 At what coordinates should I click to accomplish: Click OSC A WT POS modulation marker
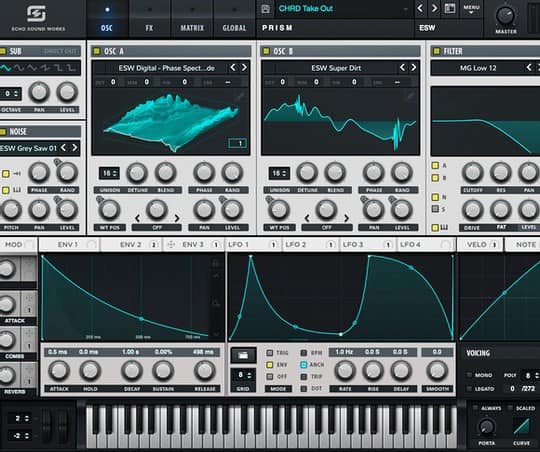pos(100,200)
